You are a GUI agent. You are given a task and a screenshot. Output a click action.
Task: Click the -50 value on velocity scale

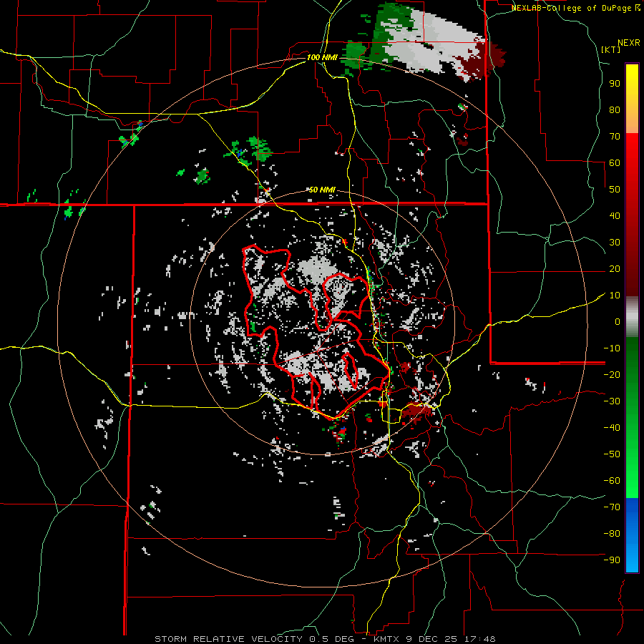(612, 454)
